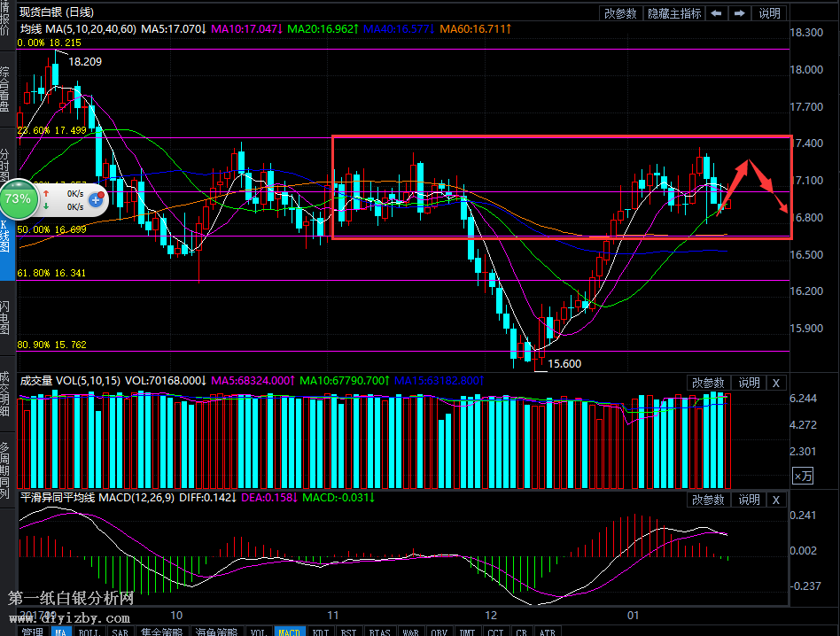840x636 pixels.
Task: Click the right arrow button above chart
Action: coord(739,13)
